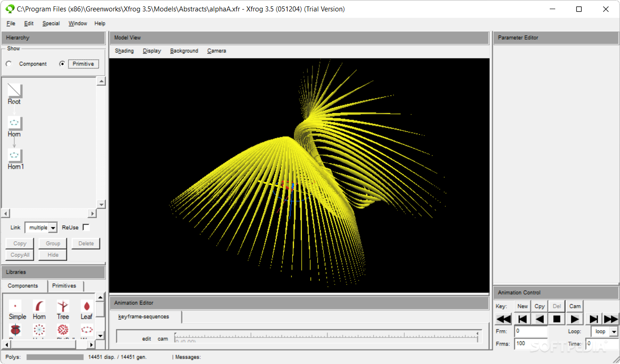Open the Help menu
The image size is (620, 364).
coord(100,23)
